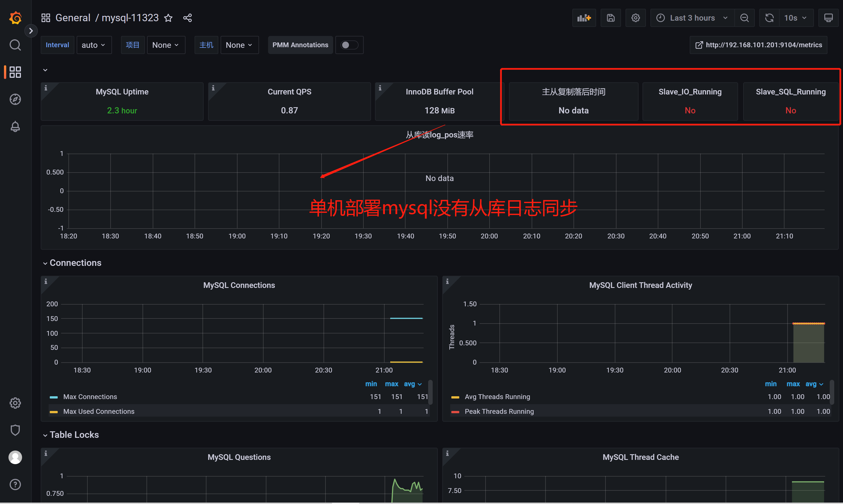Open the 项目 None dropdown
Image resolution: width=843 pixels, height=504 pixels.
click(x=166, y=45)
